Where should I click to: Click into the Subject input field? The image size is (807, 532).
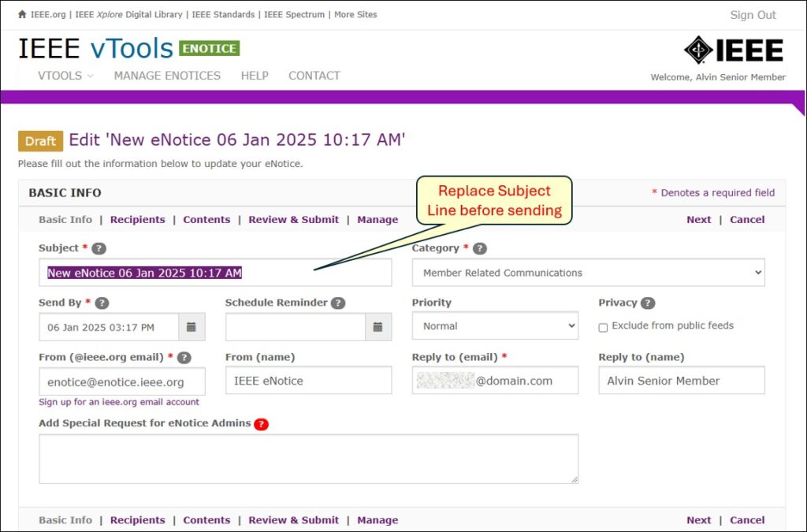pos(215,273)
